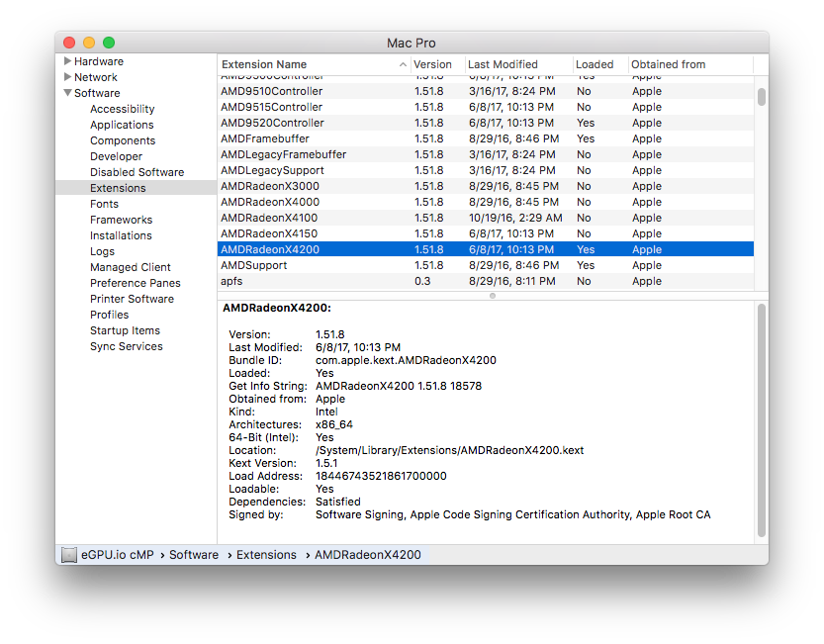Viewport: 824px width, 644px height.
Task: Open Developer in the sidebar
Action: (116, 156)
